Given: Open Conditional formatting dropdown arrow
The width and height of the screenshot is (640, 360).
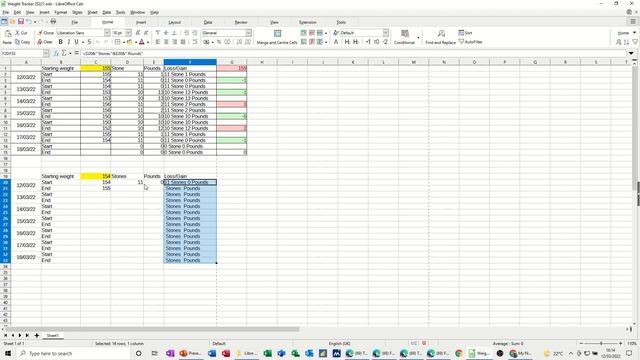Looking at the screenshot, I should (418, 38).
